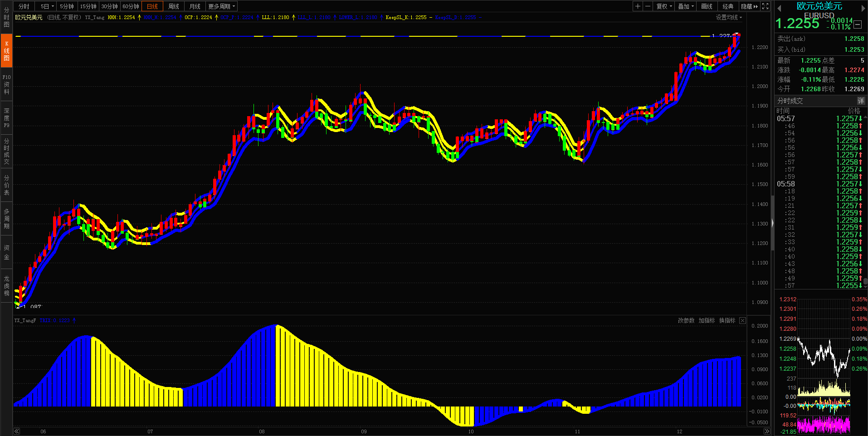
Task: Toggle 隐藏 to hide side panel
Action: (749, 6)
